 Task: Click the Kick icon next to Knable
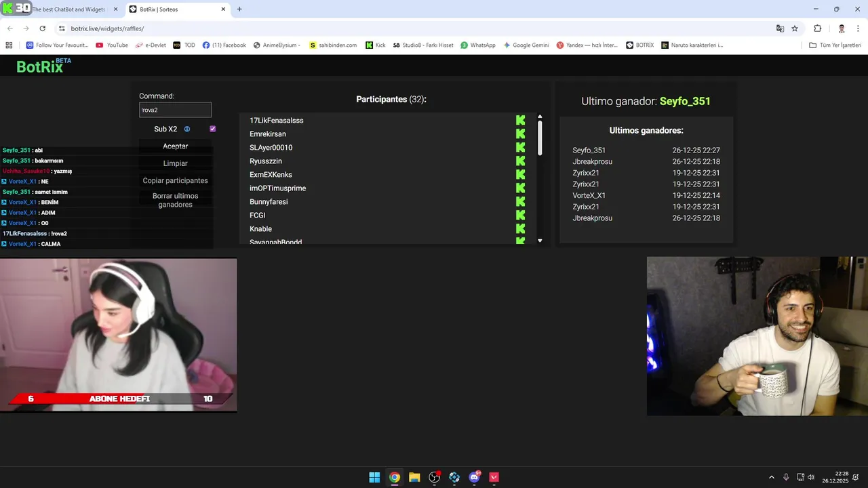tap(520, 228)
